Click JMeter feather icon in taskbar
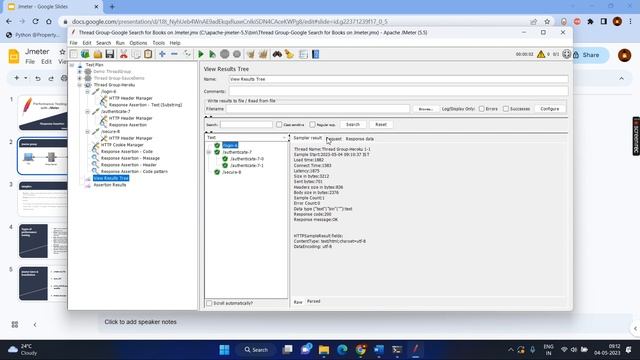The width and height of the screenshot is (640, 360). 416,350
